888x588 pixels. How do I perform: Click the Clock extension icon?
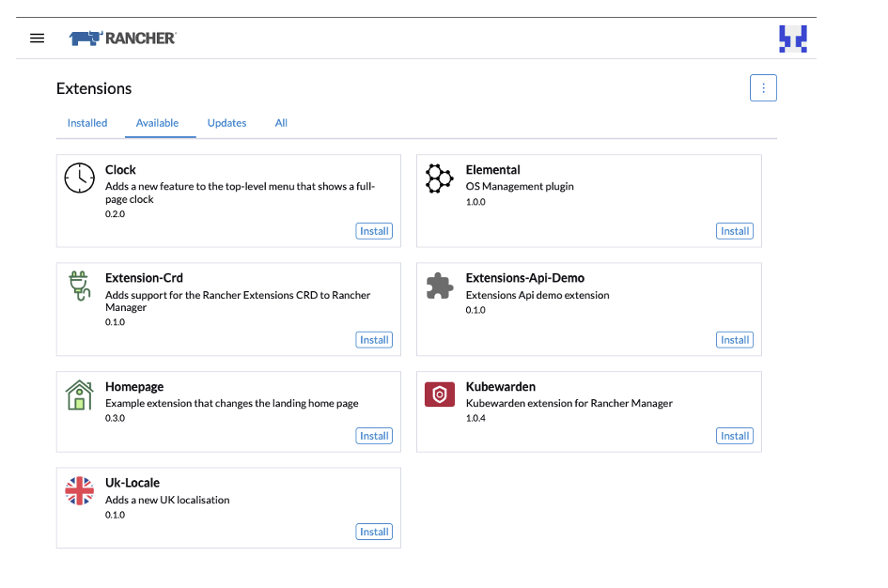[x=80, y=178]
